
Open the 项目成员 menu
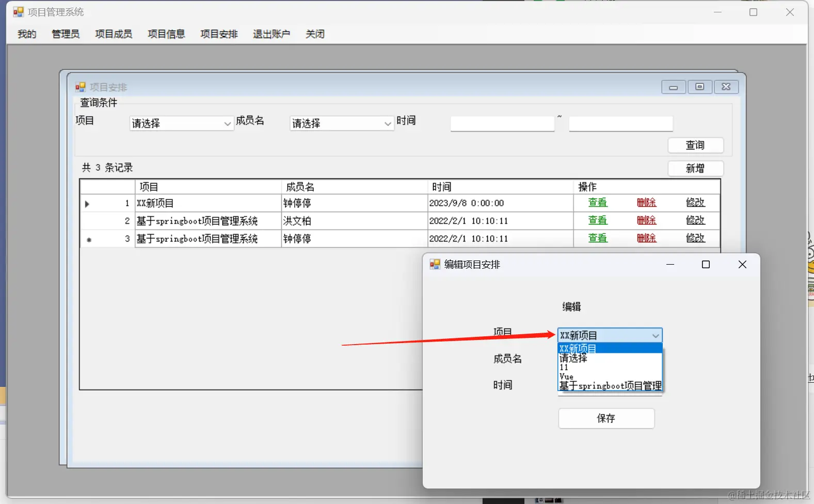click(x=114, y=34)
